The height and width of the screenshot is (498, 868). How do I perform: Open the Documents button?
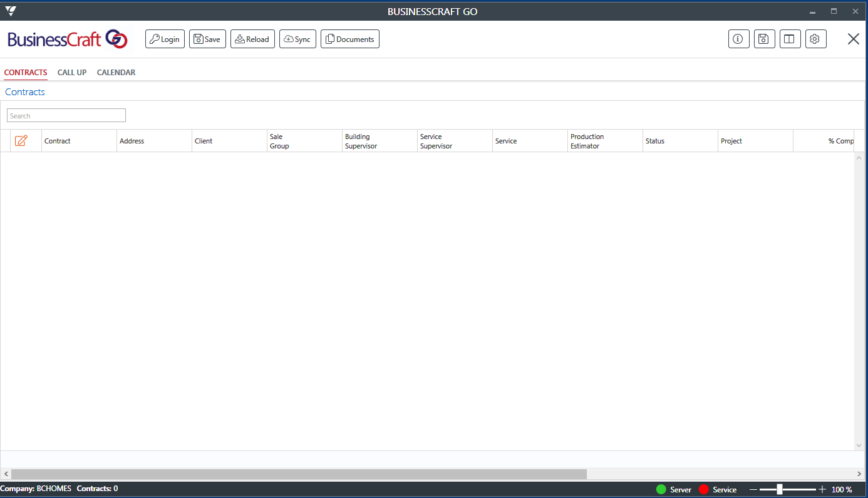click(350, 39)
